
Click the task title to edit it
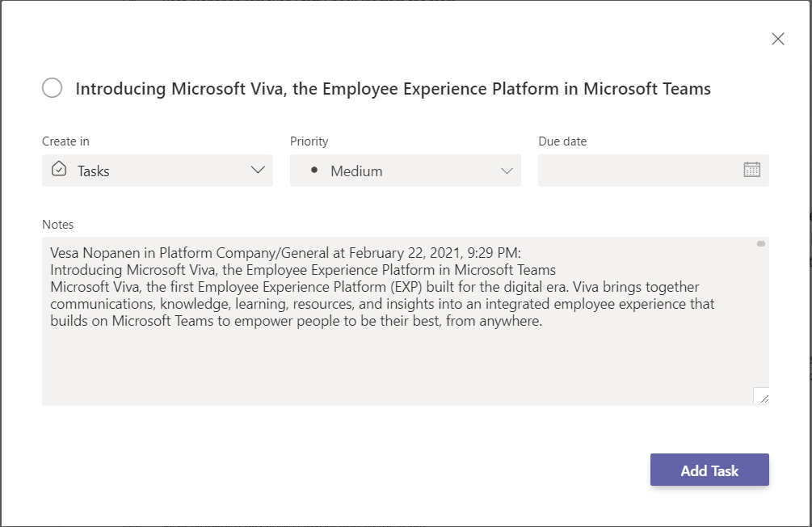coord(393,89)
